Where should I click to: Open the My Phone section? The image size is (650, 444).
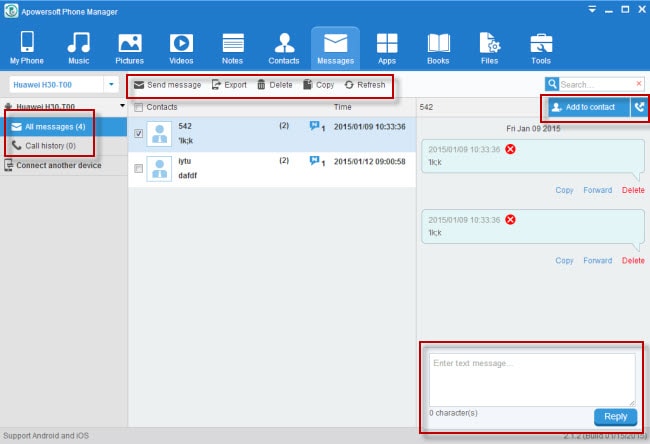[x=27, y=47]
